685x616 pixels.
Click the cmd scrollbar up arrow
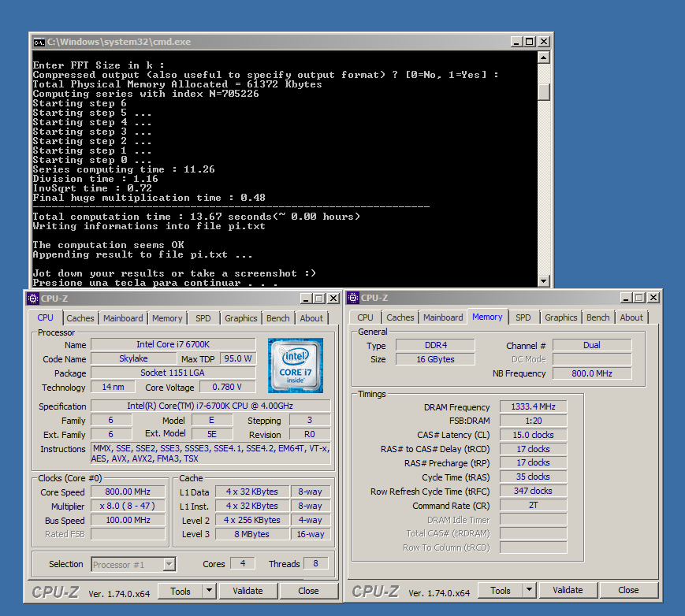pyautogui.click(x=543, y=58)
